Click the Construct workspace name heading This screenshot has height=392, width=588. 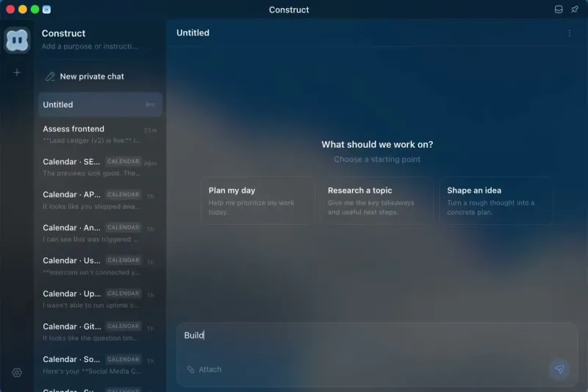pyautogui.click(x=63, y=33)
